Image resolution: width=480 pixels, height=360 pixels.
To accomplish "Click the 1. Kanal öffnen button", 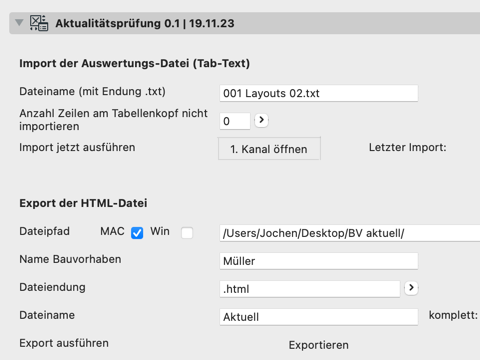I will click(269, 149).
